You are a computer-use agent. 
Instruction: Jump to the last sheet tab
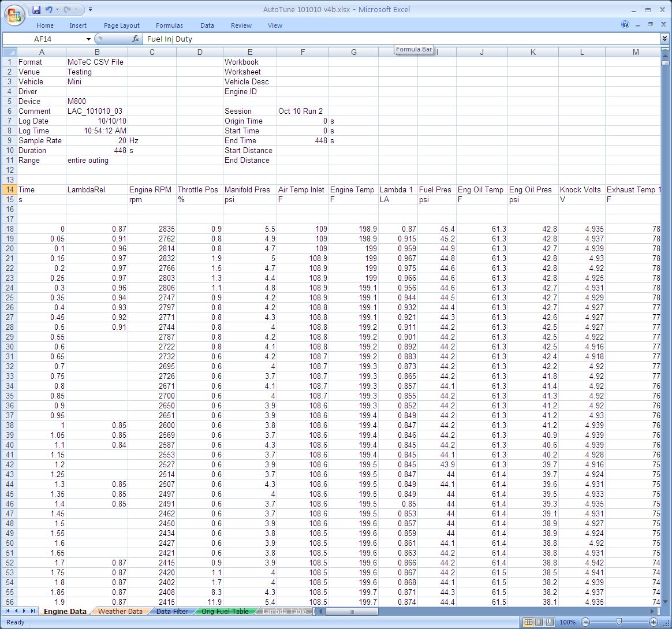pyautogui.click(x=33, y=611)
